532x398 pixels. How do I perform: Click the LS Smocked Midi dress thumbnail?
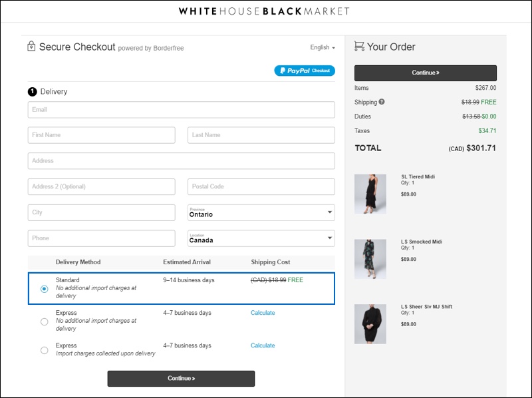tap(370, 259)
